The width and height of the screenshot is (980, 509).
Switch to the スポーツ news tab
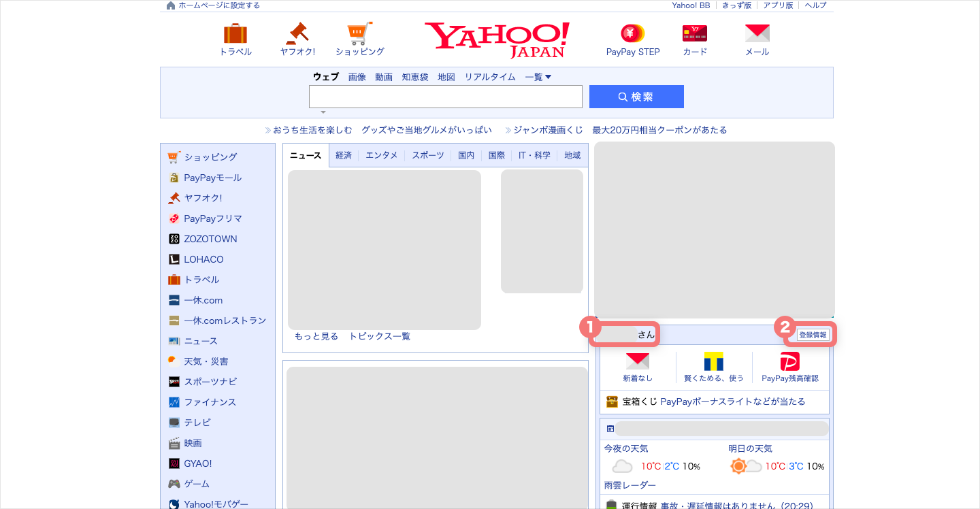tap(428, 155)
